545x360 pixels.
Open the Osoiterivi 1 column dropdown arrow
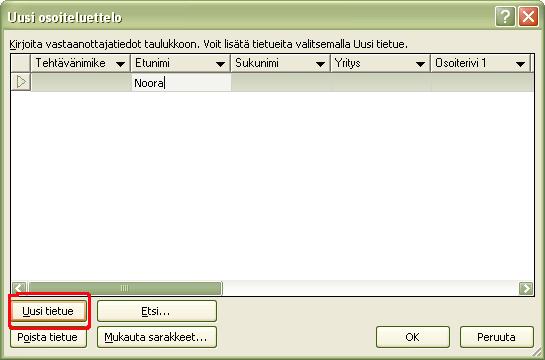520,64
